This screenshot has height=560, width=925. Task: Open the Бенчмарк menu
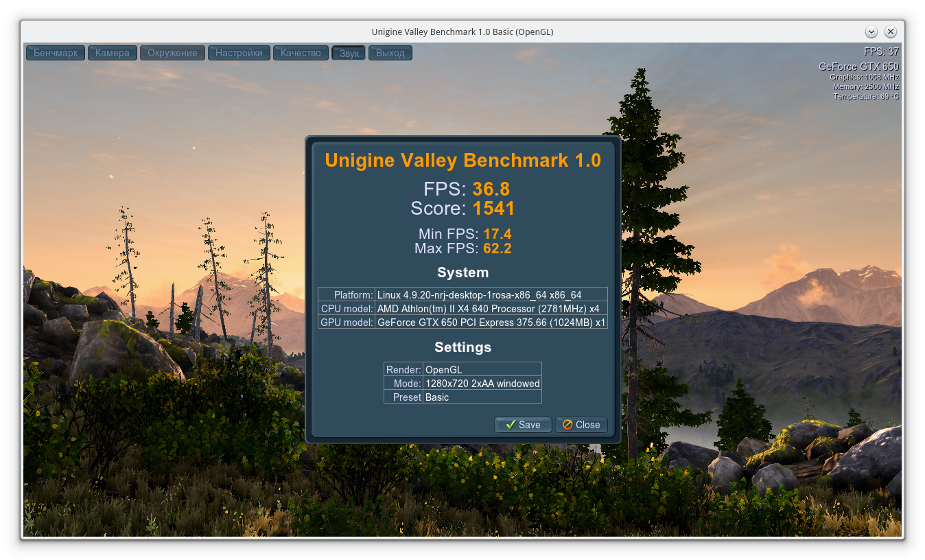click(56, 53)
